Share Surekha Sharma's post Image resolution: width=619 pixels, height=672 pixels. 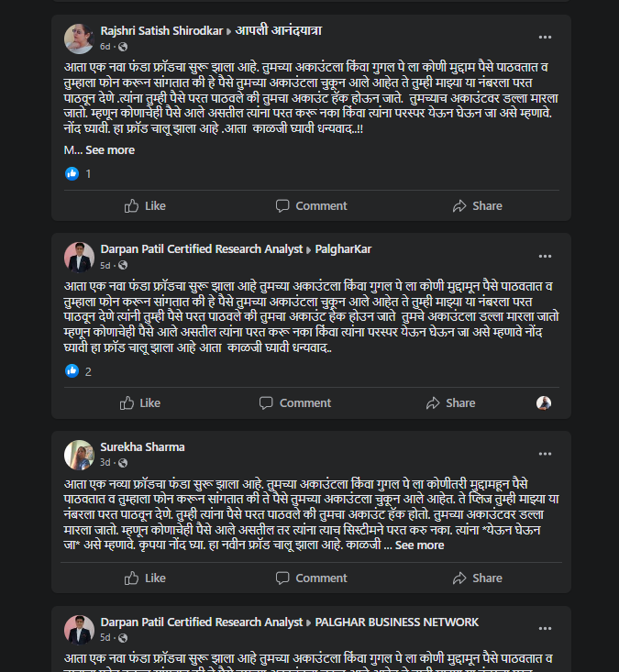(477, 578)
